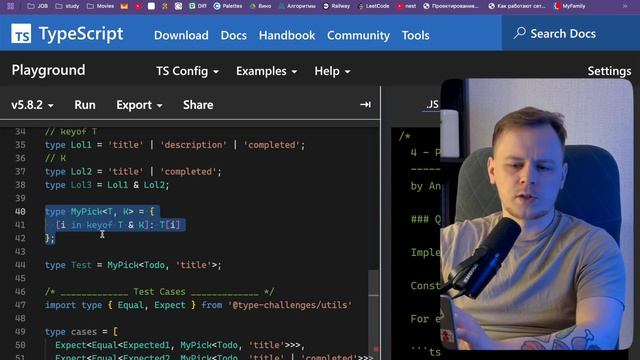Open the Как работают сет bookmark
This screenshot has height=360, width=640.
[517, 6]
